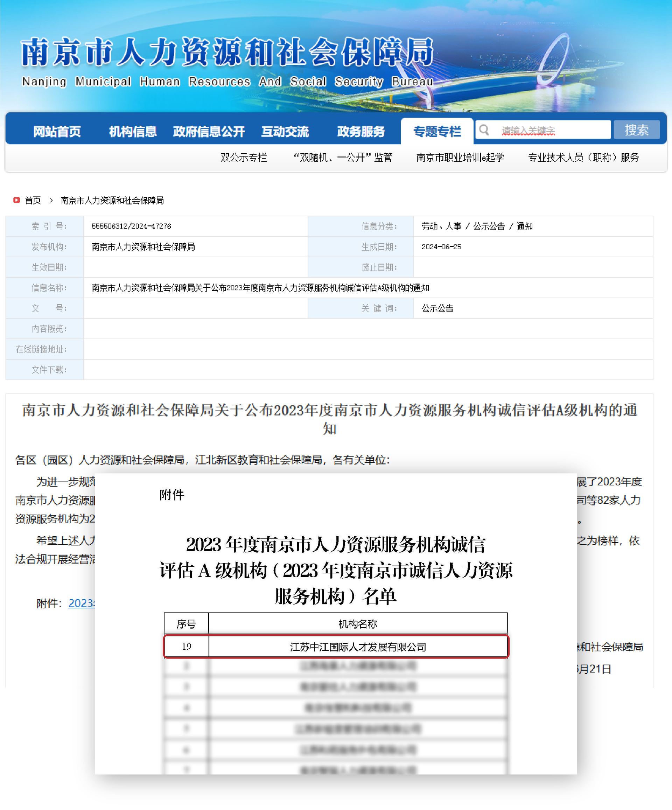Open “双随机、一公开”监管 link
This screenshot has height=810, width=672.
tap(343, 158)
